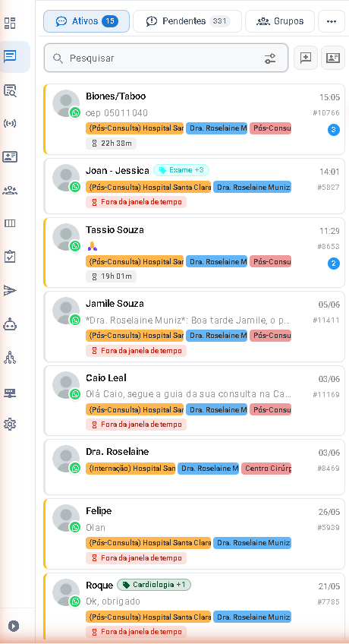Click Dra. Roselaine Muniz tag on Felipe

coord(252,543)
